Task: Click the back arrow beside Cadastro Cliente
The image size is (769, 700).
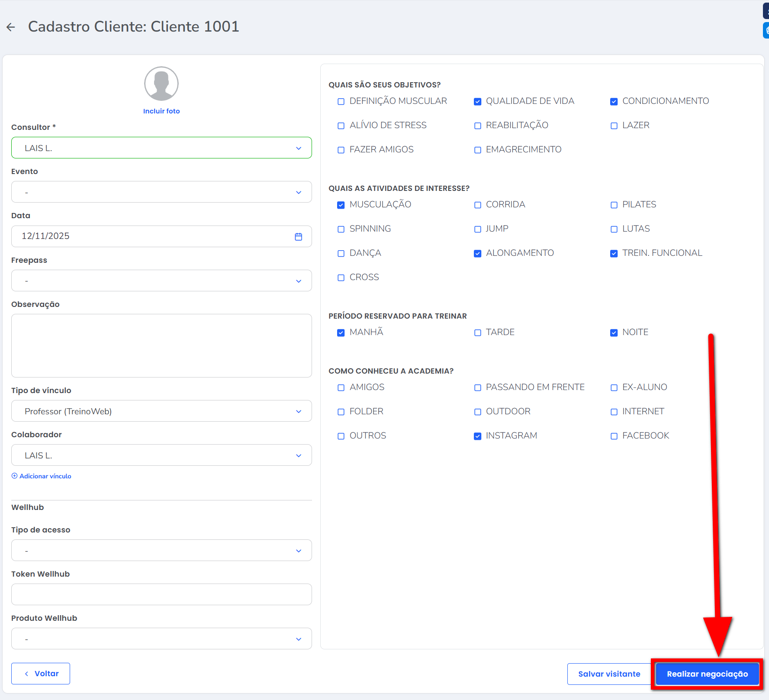Action: tap(11, 27)
